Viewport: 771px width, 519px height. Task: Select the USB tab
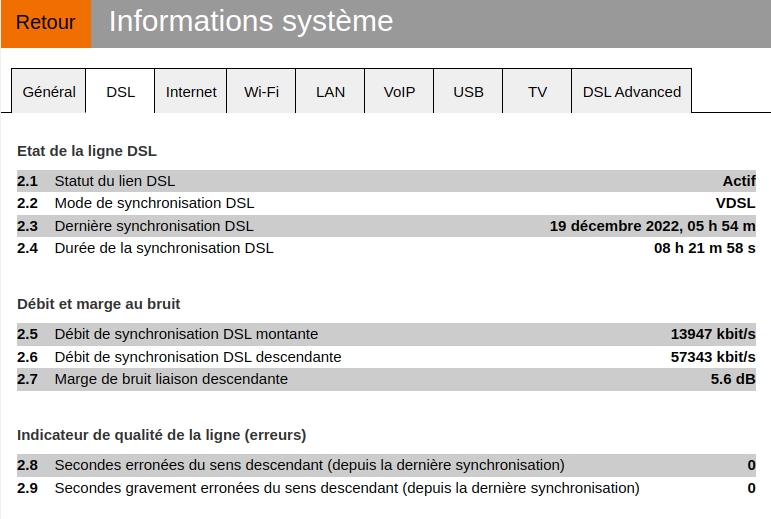[x=468, y=92]
